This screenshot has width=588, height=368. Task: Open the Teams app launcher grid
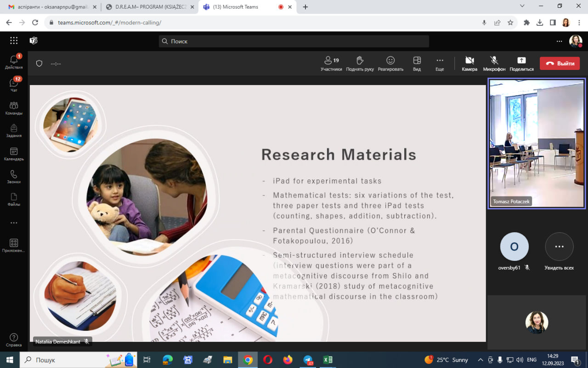click(14, 40)
